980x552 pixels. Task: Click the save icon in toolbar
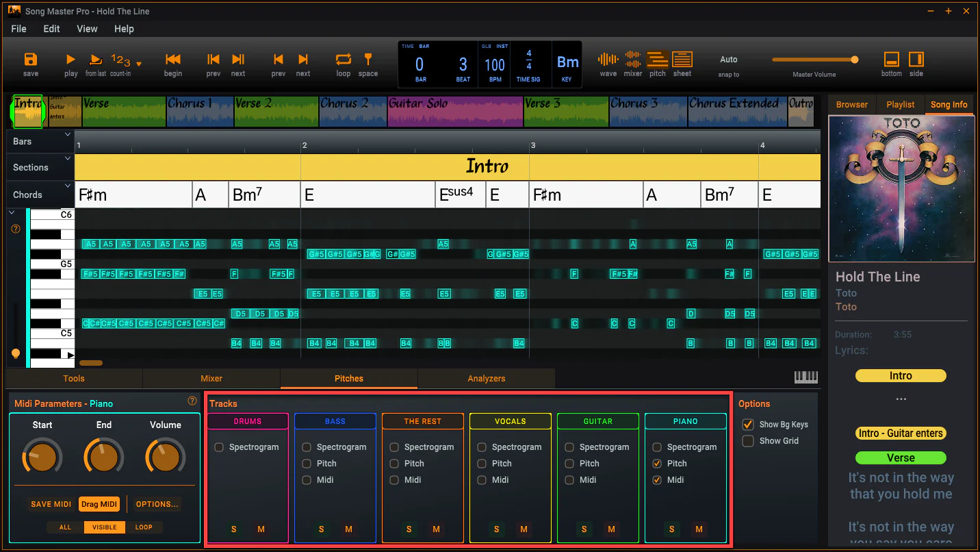point(30,60)
